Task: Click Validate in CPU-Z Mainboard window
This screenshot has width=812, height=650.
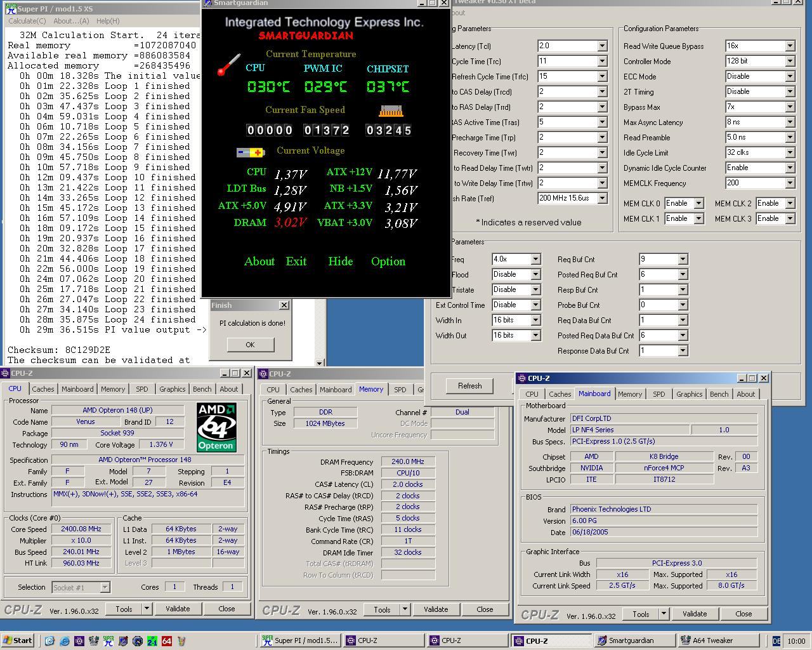Action: (x=694, y=614)
